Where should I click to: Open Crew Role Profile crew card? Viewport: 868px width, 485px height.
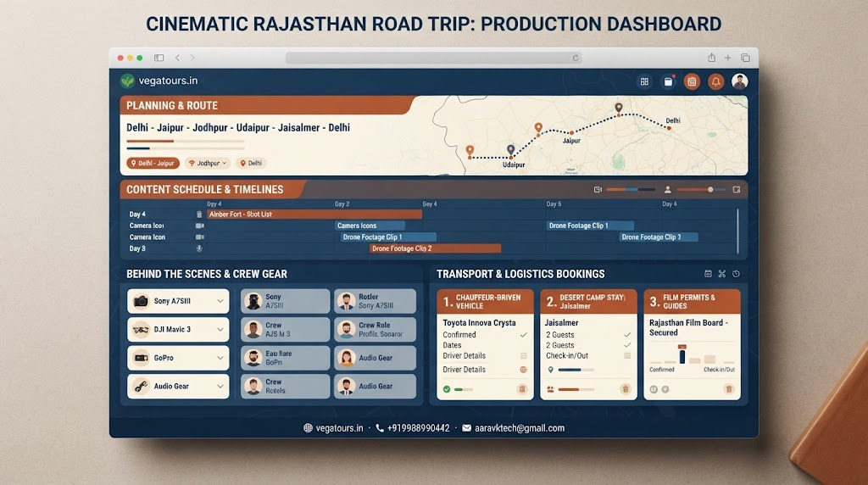[x=375, y=330]
